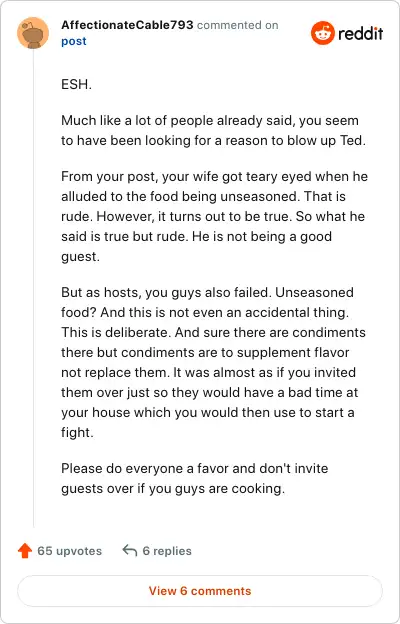
Task: Click the "65 upvotes" count
Action: pos(70,551)
